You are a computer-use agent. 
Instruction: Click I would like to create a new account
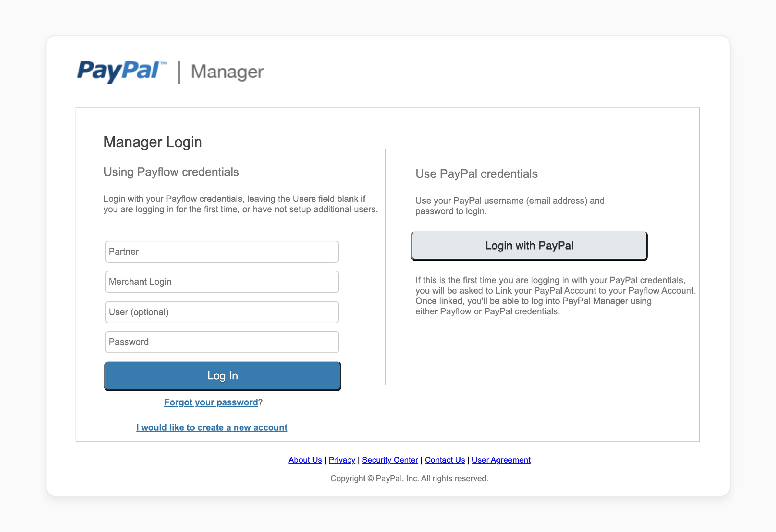pyautogui.click(x=211, y=427)
